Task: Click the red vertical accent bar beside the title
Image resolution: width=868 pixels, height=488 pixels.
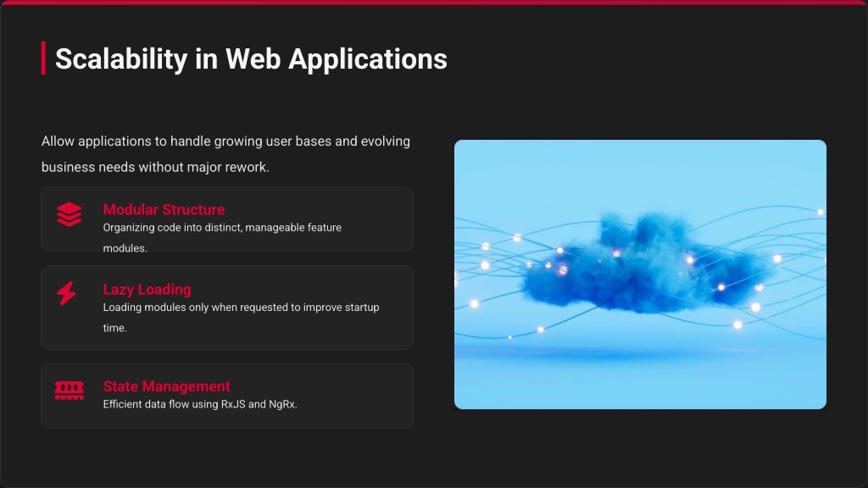Action: click(x=43, y=58)
